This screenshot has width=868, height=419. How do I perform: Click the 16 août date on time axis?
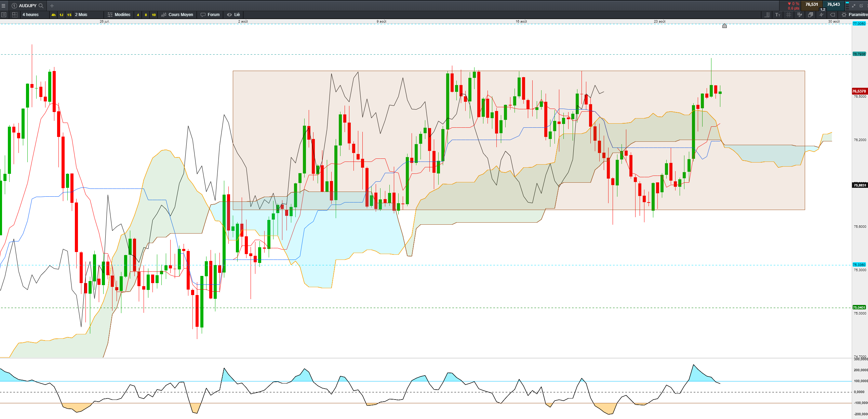[x=521, y=22]
